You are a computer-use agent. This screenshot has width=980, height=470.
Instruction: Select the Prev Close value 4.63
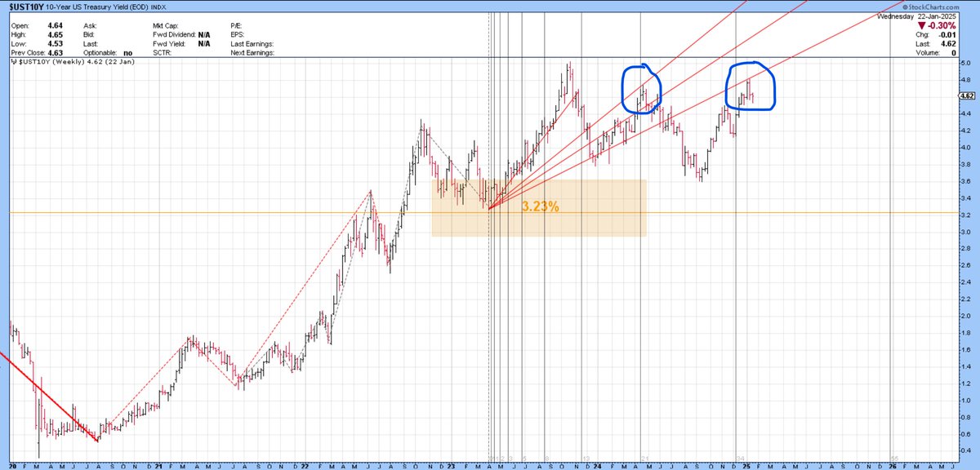click(56, 53)
